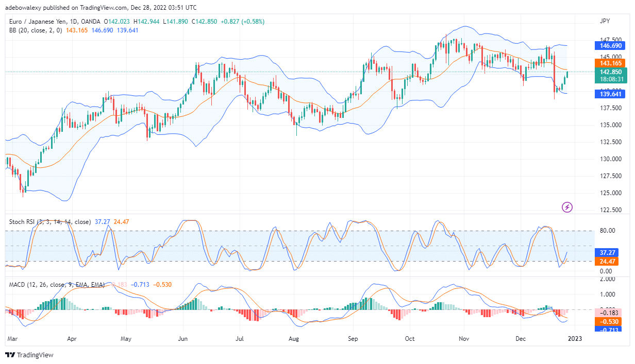Click the open value O142.023
This screenshot has height=364, width=635.
(x=118, y=22)
